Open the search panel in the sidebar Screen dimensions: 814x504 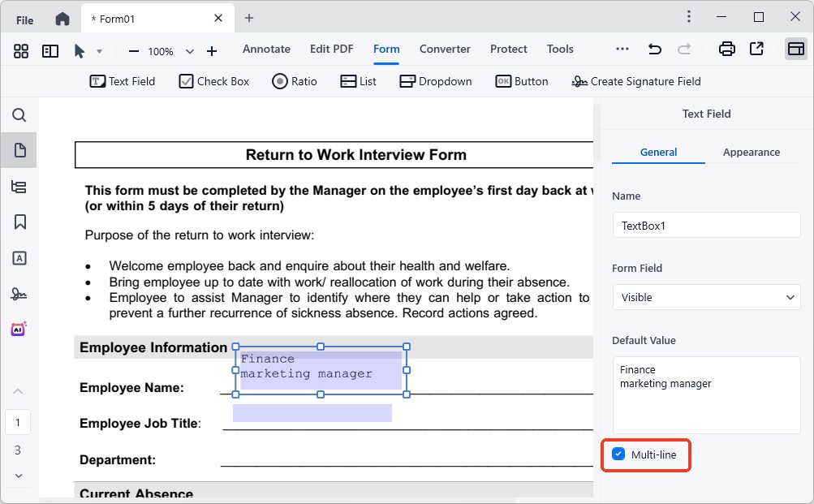[x=19, y=114]
